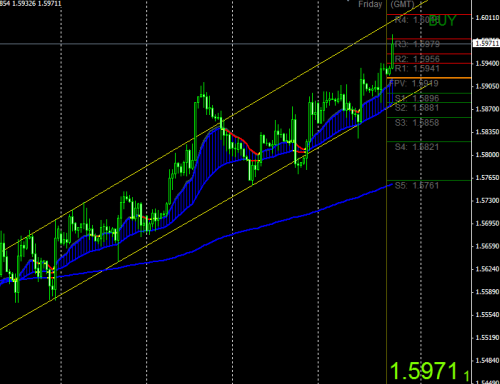Select the S4: 1.5821 support label
This screenshot has height=384, width=500.
417,147
